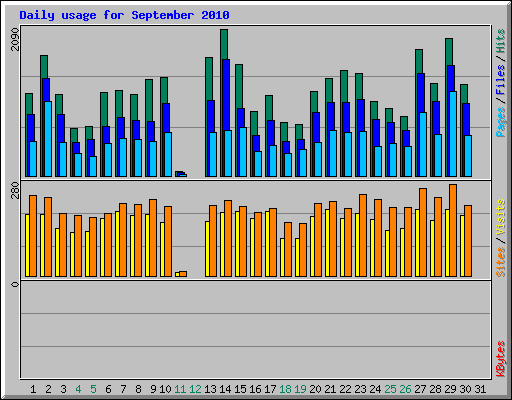
Task: Click day 1 on the x-axis
Action: 33,389
